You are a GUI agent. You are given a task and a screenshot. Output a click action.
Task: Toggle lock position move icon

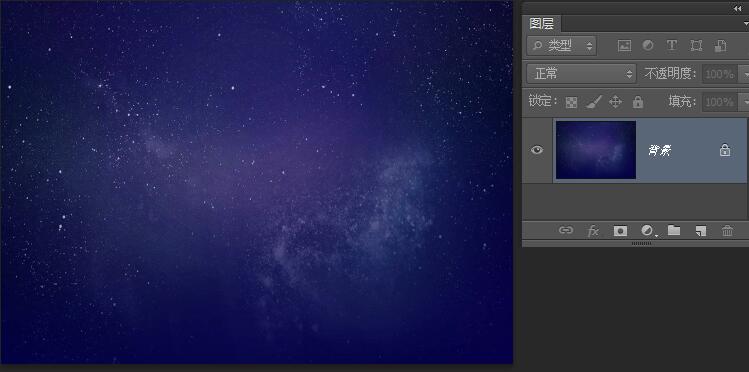(x=615, y=102)
